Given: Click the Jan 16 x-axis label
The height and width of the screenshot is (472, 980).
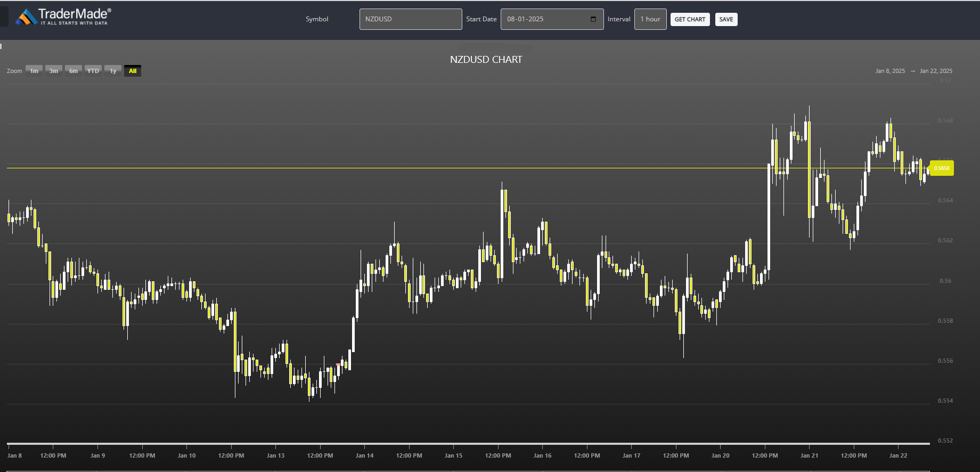Looking at the screenshot, I should tap(542, 455).
